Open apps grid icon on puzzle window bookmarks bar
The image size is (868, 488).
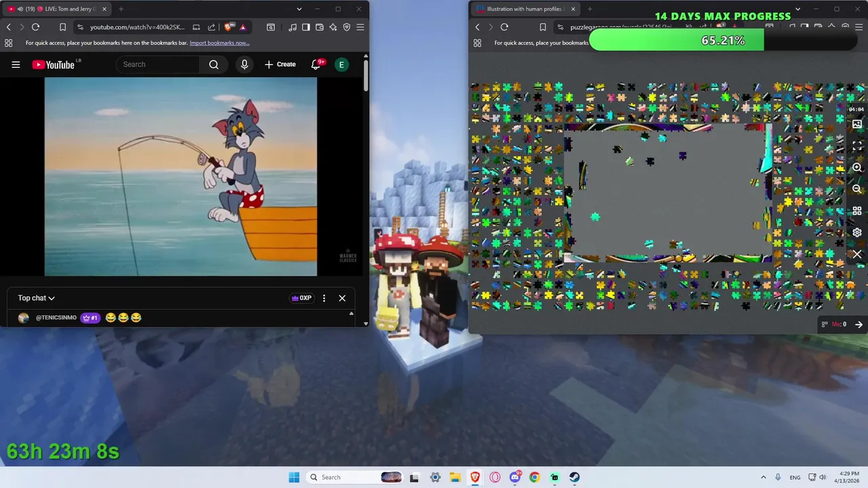coord(477,43)
